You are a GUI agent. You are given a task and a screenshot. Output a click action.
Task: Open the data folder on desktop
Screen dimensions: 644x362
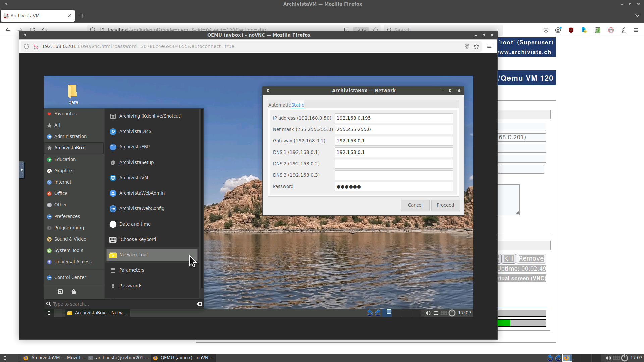(73, 92)
